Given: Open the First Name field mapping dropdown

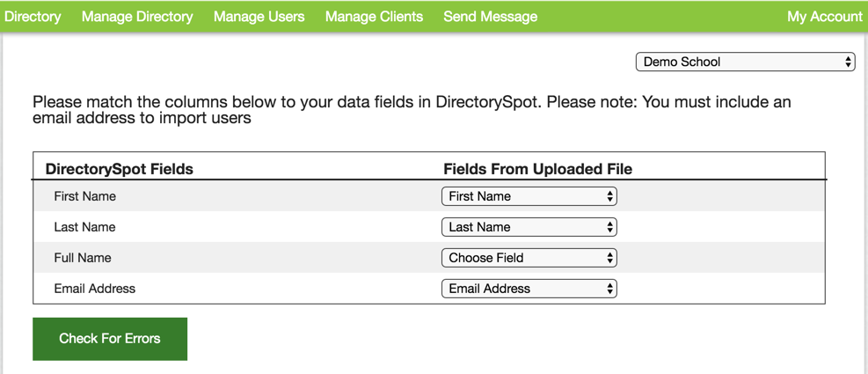Looking at the screenshot, I should coord(528,196).
